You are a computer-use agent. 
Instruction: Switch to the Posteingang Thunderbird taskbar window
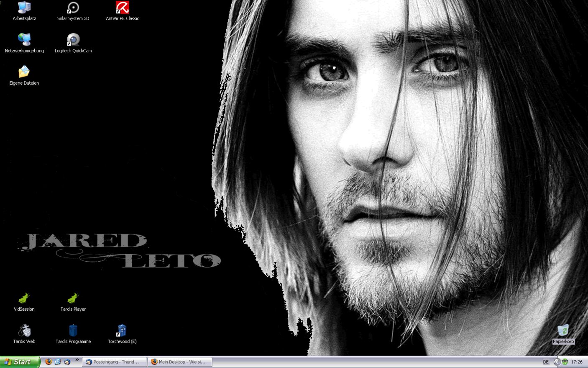click(115, 362)
